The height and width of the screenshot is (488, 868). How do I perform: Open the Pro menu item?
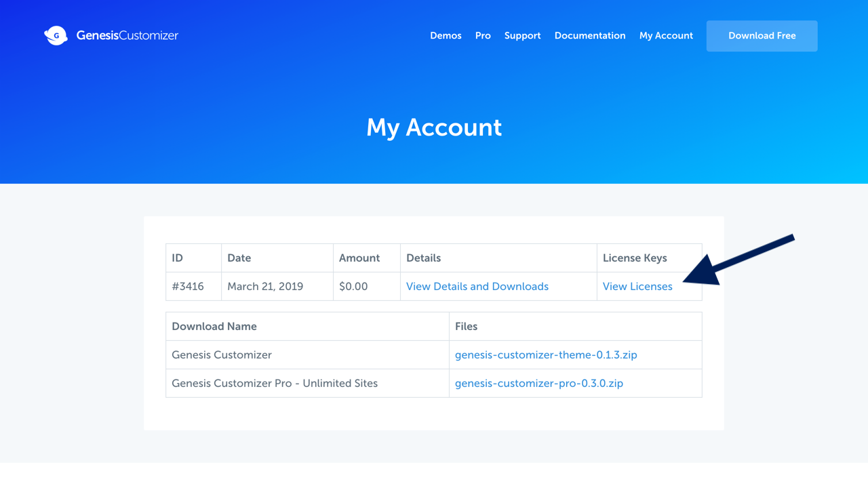pos(483,36)
